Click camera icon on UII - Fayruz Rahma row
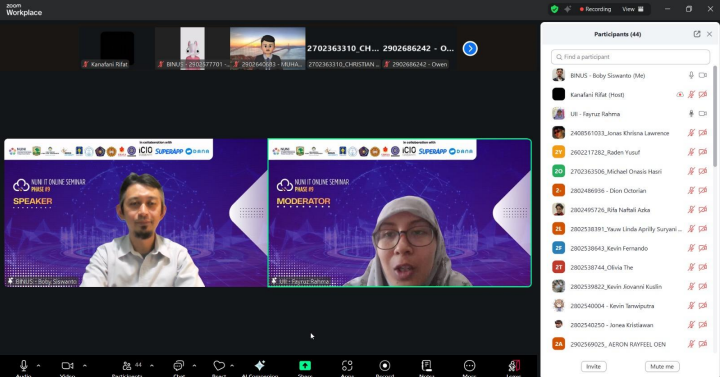721x377 pixels. click(x=703, y=114)
